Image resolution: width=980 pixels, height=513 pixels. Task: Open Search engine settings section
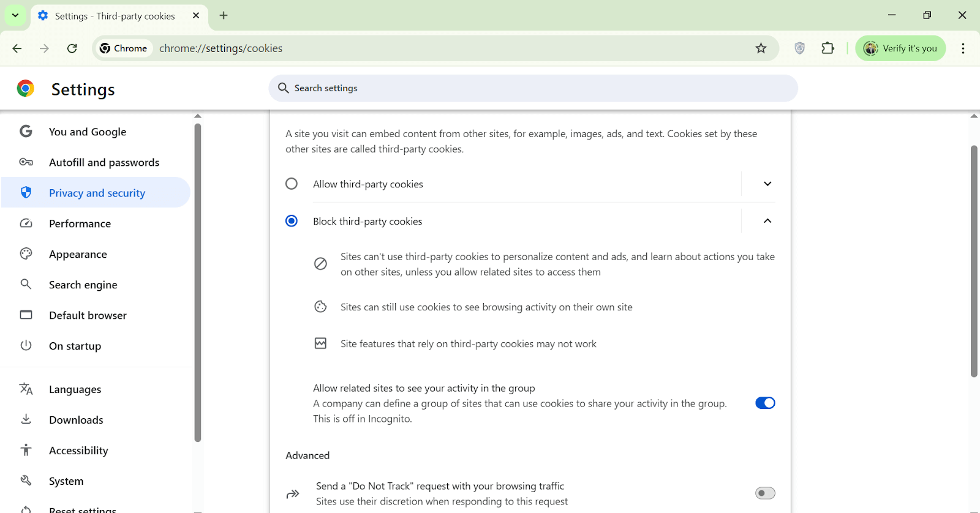tap(83, 285)
